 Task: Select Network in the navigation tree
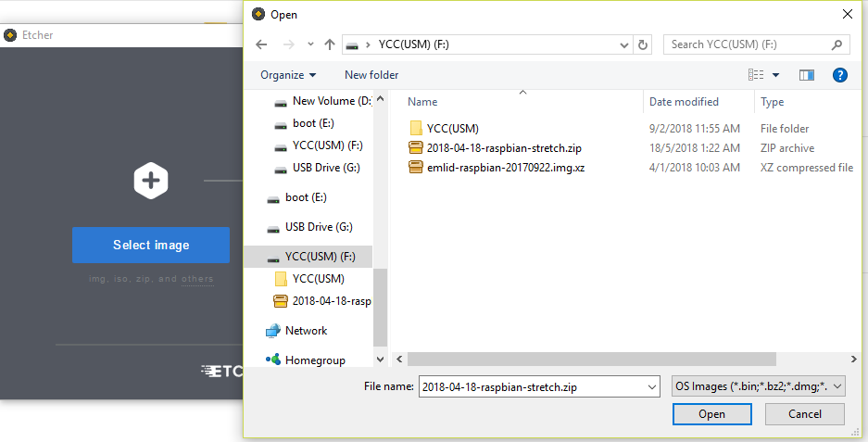pyautogui.click(x=306, y=331)
